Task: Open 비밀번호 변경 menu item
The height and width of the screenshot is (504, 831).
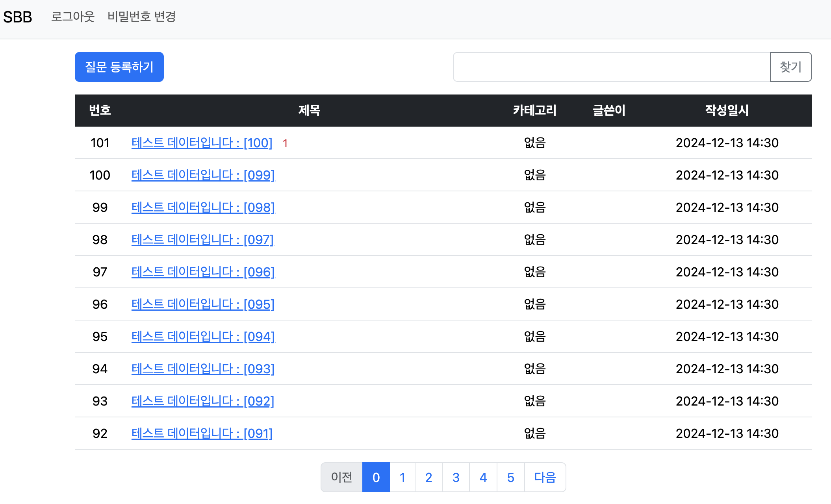Action: 142,17
